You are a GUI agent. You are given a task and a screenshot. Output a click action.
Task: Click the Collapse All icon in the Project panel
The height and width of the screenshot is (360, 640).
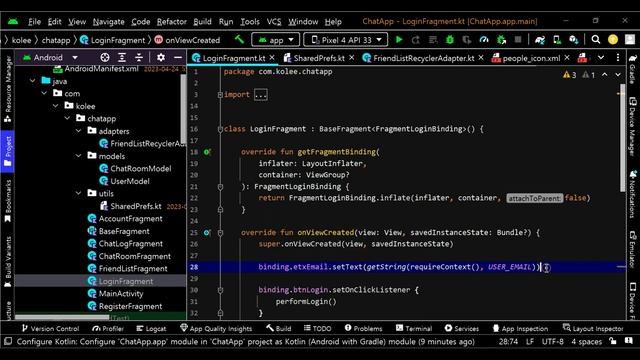[x=139, y=58]
